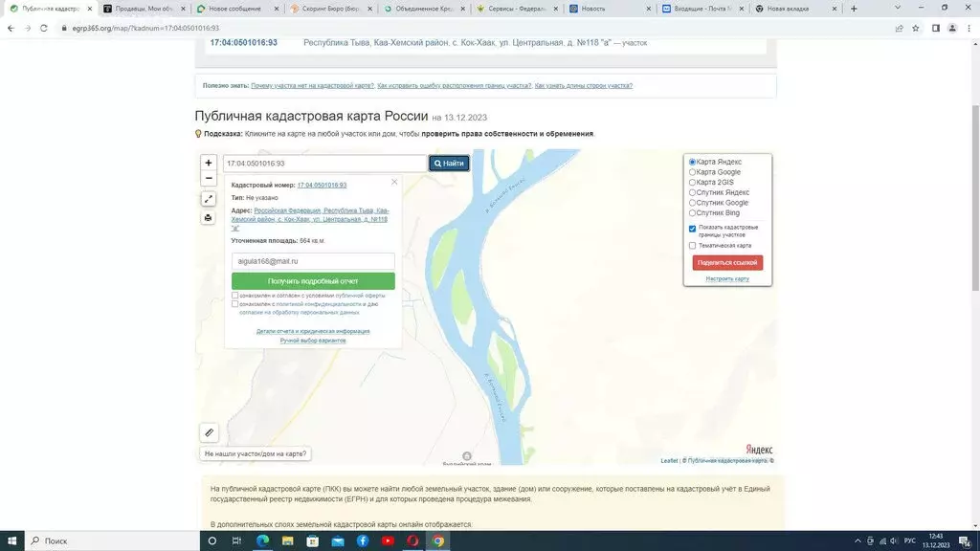Screen dimensions: 980x551
Task: Reload the page in browser toolbar
Action: pos(44,28)
